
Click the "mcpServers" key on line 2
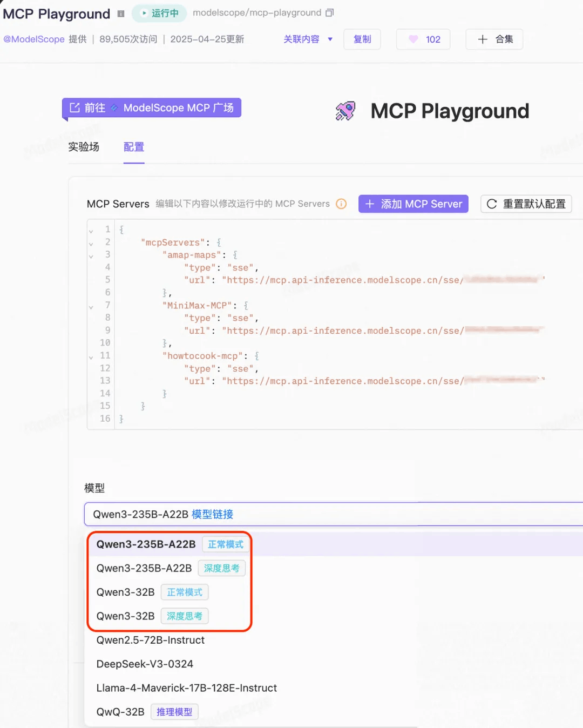pos(173,242)
